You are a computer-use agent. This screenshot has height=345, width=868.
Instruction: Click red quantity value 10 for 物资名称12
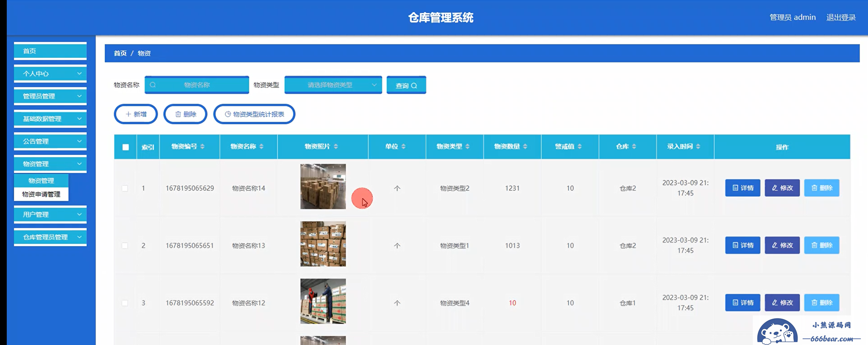click(x=512, y=303)
